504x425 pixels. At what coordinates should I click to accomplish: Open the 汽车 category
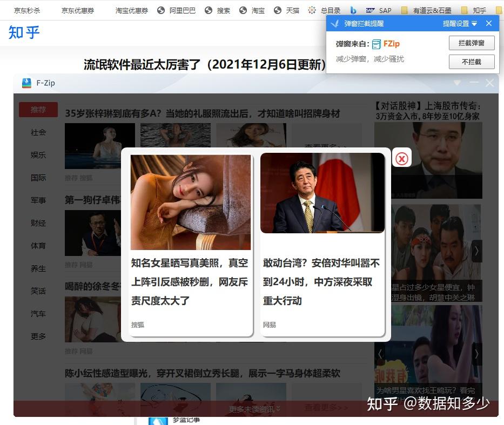[38, 314]
